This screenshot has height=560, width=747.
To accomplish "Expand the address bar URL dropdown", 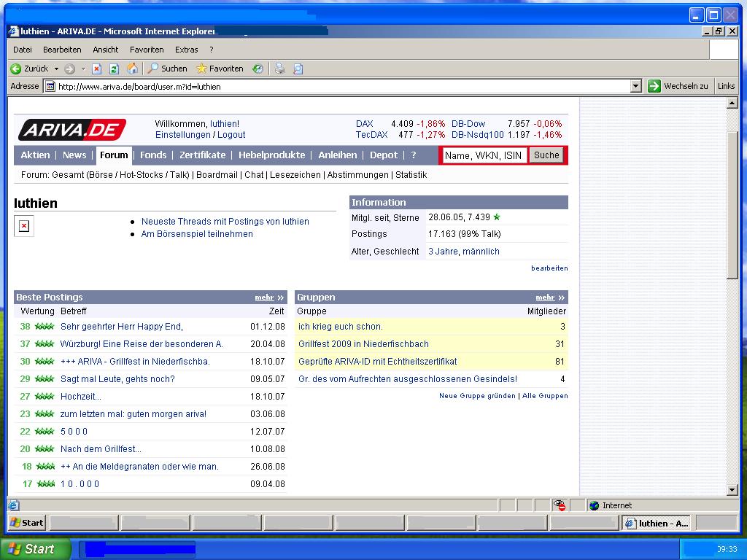I will tap(635, 86).
